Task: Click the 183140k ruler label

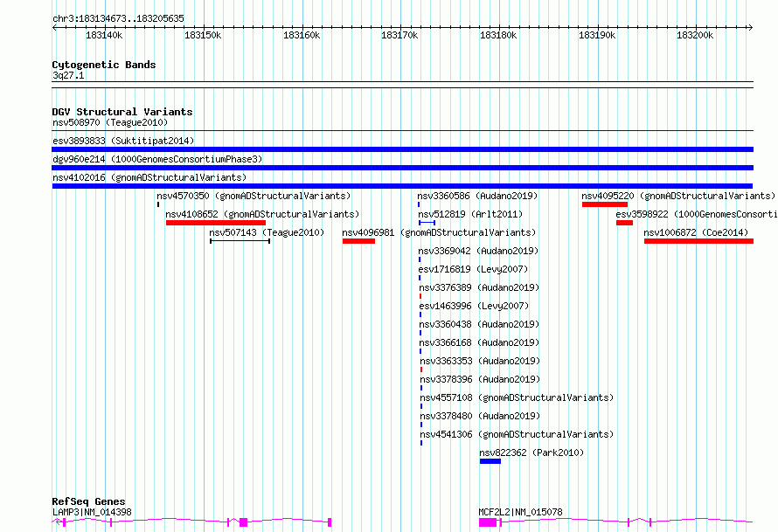Action: (x=104, y=35)
